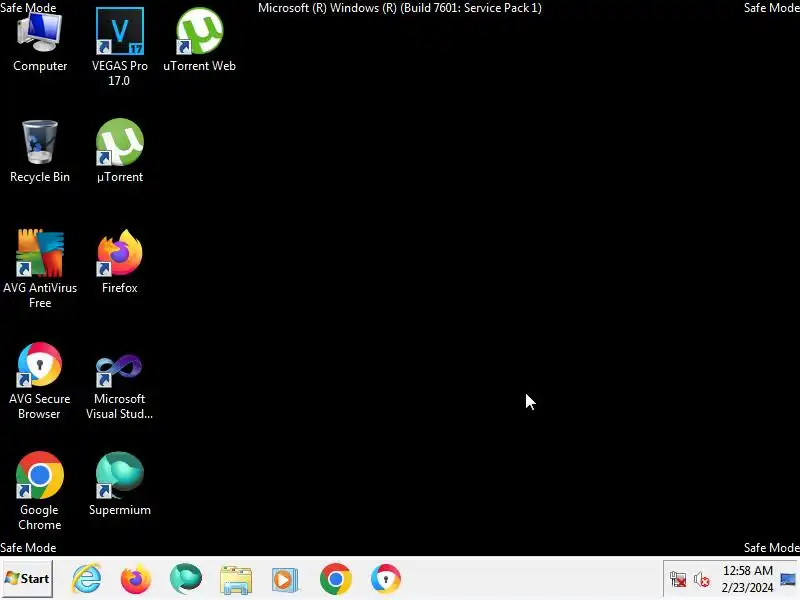Select the AVG Secure Browser desktop shortcut
Image resolution: width=800 pixels, height=600 pixels.
(x=40, y=381)
